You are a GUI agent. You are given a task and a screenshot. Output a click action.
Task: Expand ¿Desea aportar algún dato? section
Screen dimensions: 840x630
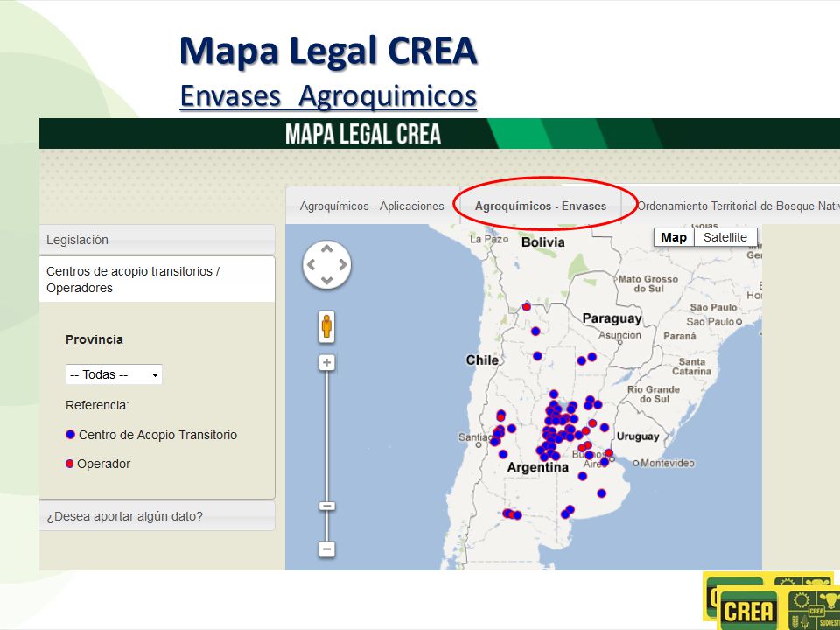click(157, 516)
